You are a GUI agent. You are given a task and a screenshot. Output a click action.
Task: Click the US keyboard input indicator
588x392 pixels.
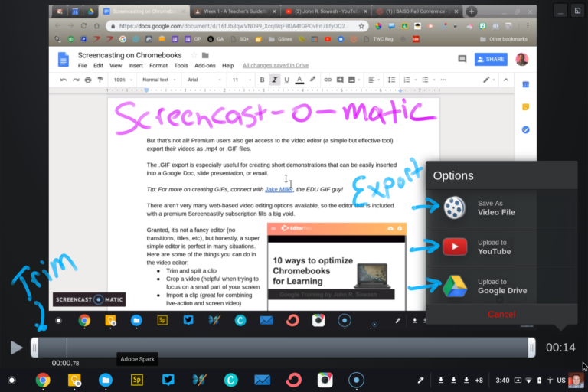click(561, 381)
